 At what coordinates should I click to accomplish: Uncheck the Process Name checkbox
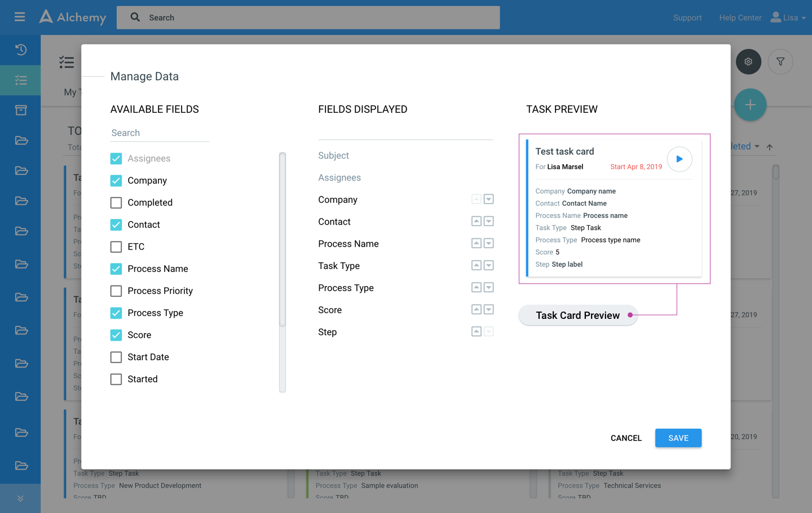pyautogui.click(x=116, y=269)
